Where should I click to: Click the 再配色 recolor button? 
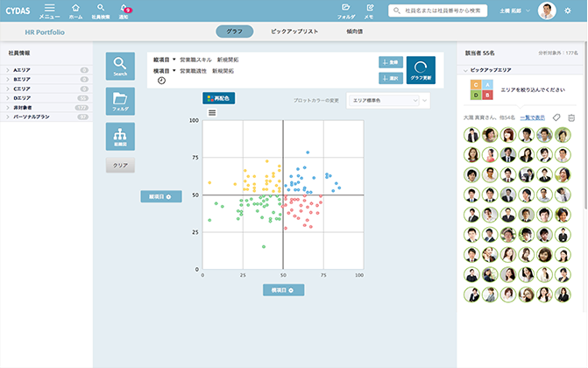[x=218, y=98]
